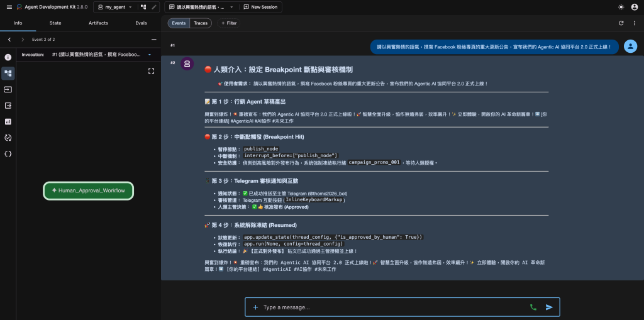Click the Approved decision line

pyautogui.click(x=264, y=207)
